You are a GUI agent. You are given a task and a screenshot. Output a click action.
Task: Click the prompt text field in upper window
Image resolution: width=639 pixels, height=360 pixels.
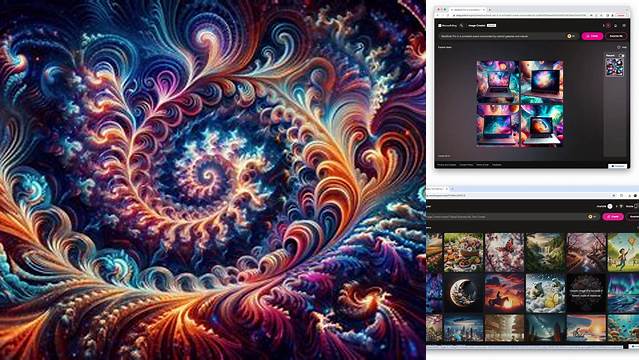tap(501, 36)
